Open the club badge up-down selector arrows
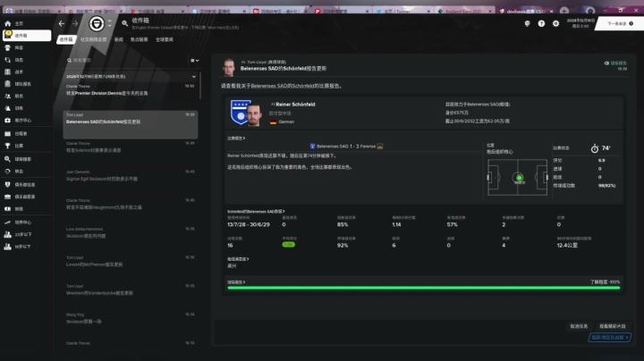Viewport: 644px width, 361px height. [x=110, y=24]
